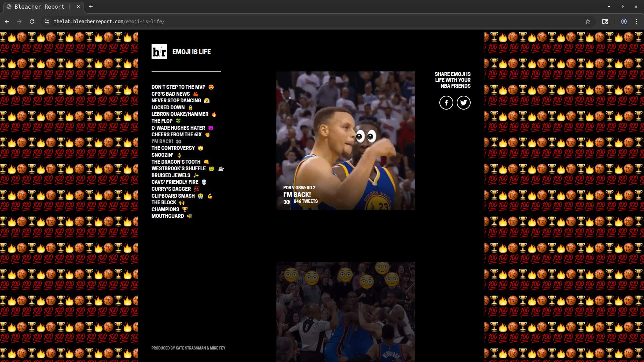Select the CURRY'S DAGGER link

[x=171, y=189]
